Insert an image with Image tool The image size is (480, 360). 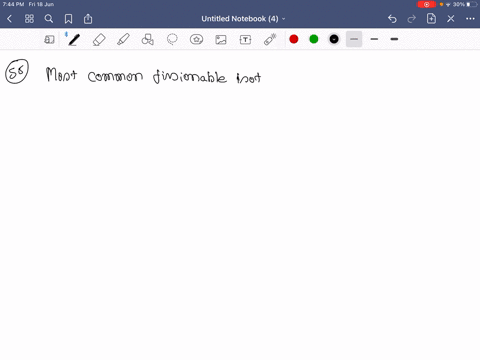click(x=221, y=40)
